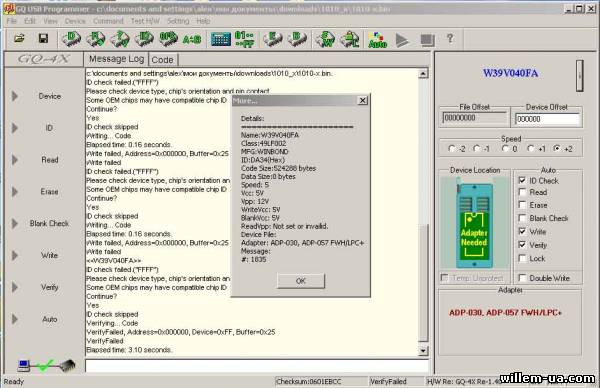Click OK in the More... dialog
Screen dimensions: 600x388
301,281
